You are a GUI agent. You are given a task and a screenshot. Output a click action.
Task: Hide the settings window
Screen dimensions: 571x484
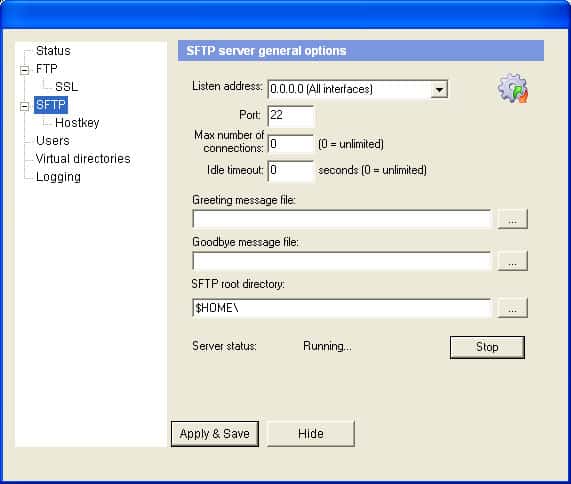[311, 434]
